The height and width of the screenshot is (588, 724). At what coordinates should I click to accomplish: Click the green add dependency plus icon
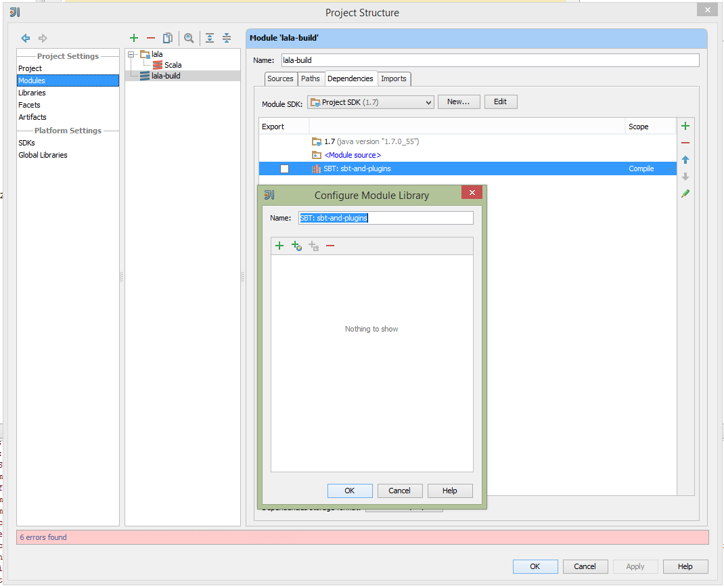(685, 126)
